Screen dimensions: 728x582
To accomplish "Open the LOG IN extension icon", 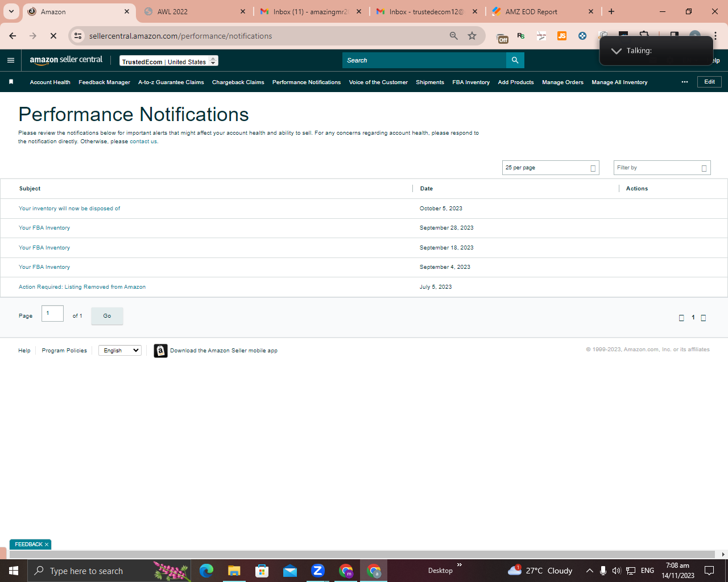I will click(541, 36).
